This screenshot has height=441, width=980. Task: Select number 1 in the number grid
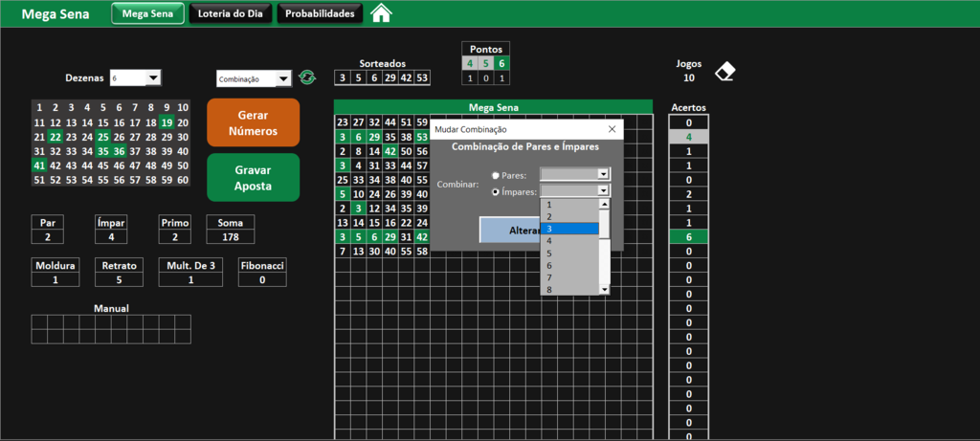click(x=38, y=107)
